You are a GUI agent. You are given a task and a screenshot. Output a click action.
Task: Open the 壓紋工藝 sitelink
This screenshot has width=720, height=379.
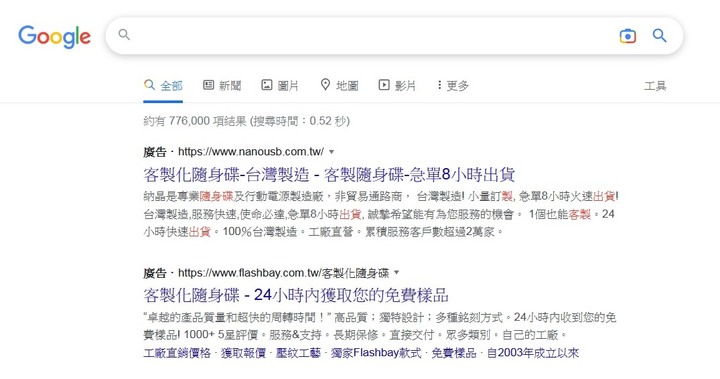pos(298,353)
